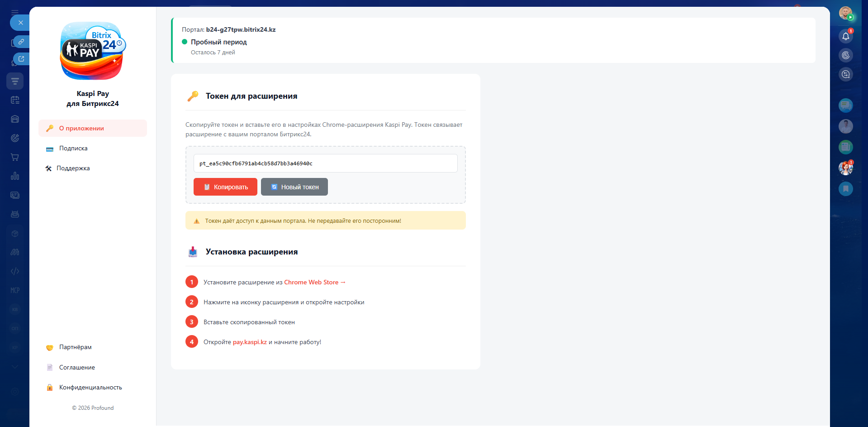Screen dimensions: 868x427
Task: Open the chat exchange bubble icon
Action: (x=846, y=74)
